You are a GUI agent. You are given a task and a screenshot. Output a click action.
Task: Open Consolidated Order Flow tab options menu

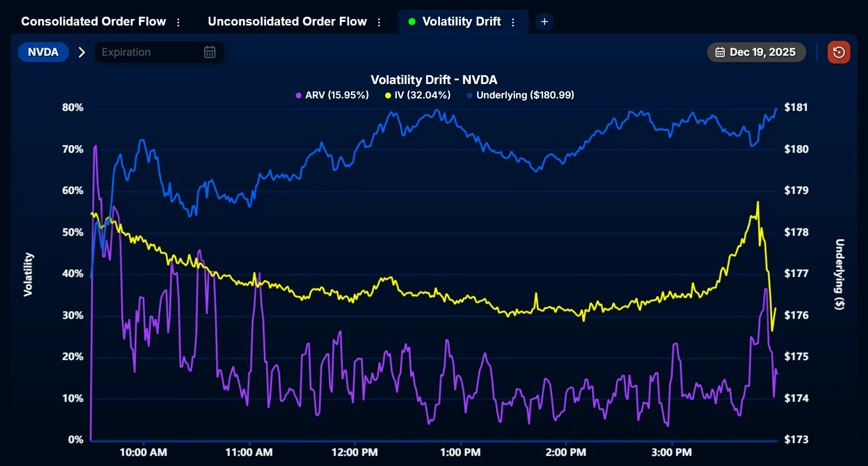tap(178, 22)
